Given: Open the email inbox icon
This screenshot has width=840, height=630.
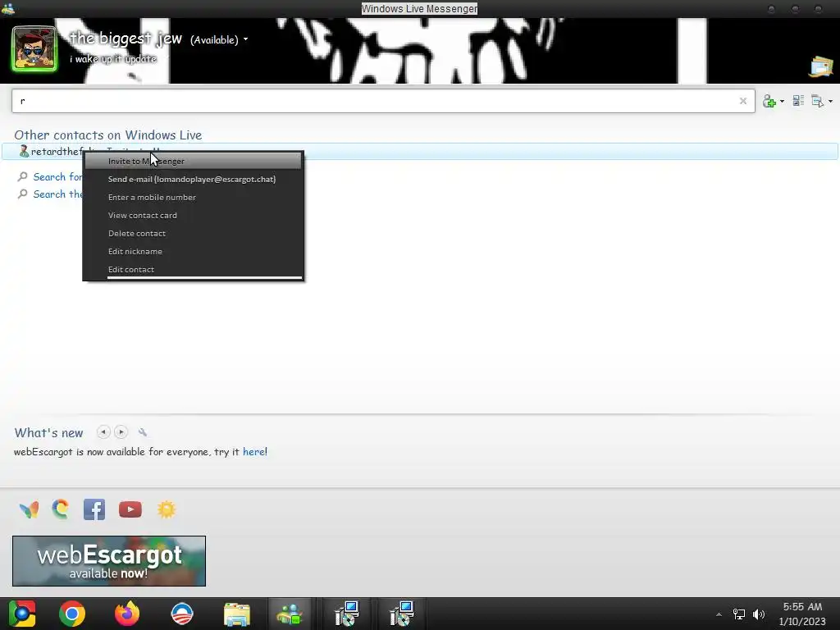Looking at the screenshot, I should (x=821, y=66).
